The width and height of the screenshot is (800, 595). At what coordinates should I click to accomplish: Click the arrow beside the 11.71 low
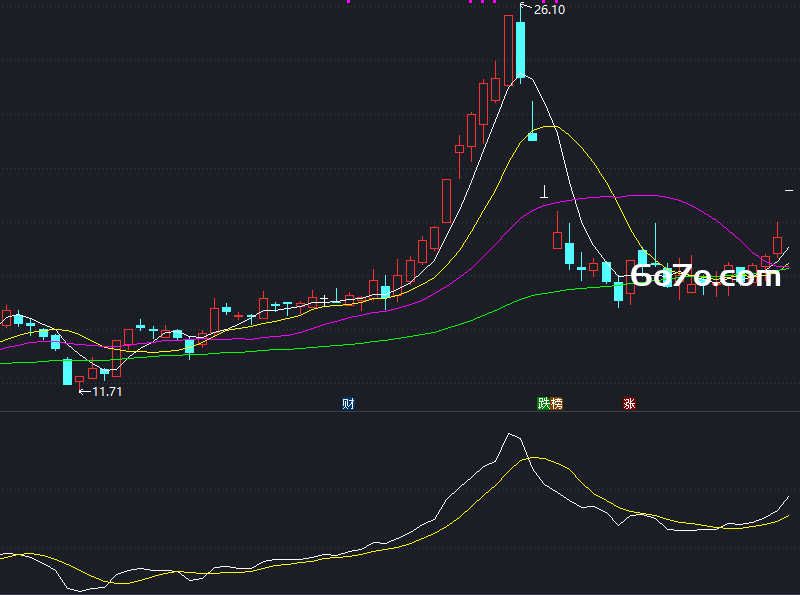[x=85, y=392]
